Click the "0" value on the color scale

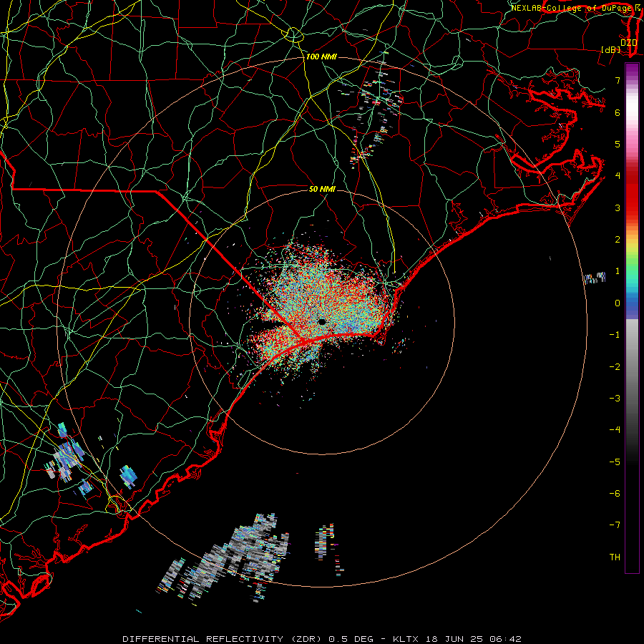(618, 303)
